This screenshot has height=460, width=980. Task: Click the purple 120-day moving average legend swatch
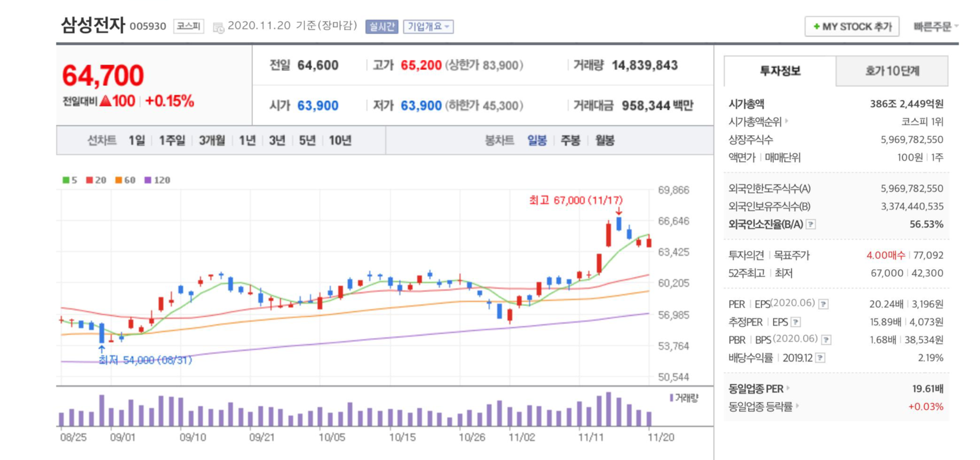tap(148, 180)
